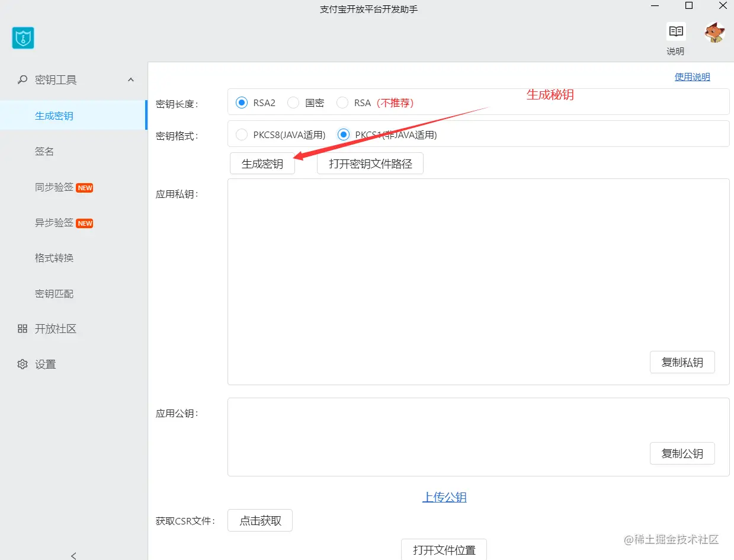Collapse the 密钥工具 menu chevron
Image resolution: width=734 pixels, height=560 pixels.
(131, 79)
